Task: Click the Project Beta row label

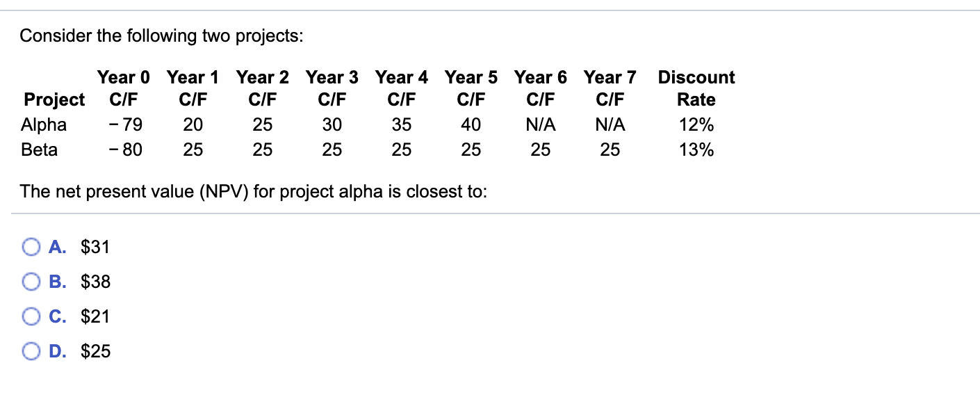Action: click(x=42, y=150)
